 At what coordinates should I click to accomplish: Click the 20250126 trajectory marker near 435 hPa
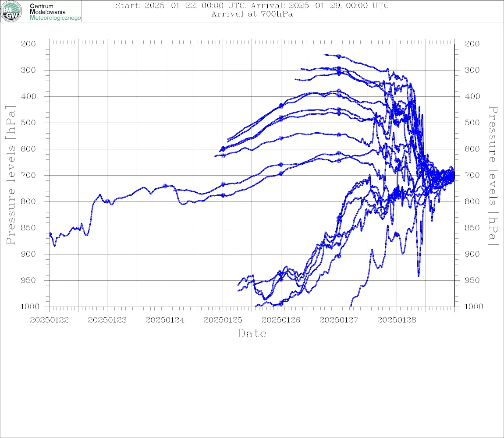281,106
